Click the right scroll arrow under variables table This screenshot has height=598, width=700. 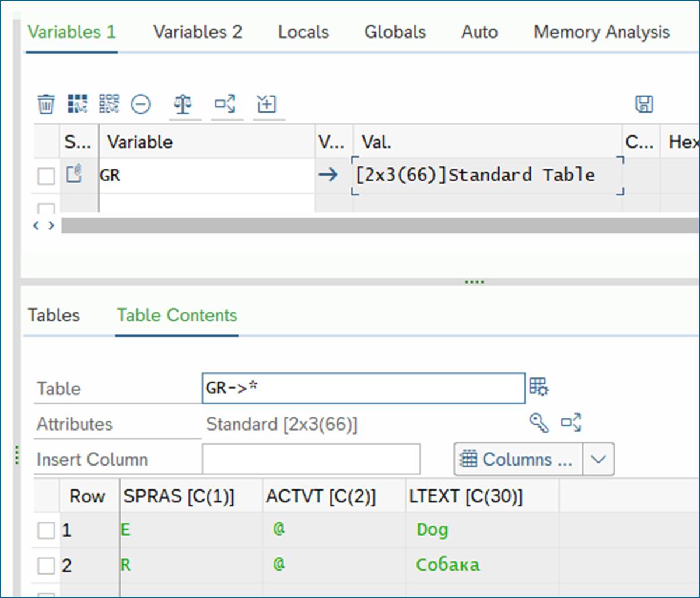[x=51, y=226]
